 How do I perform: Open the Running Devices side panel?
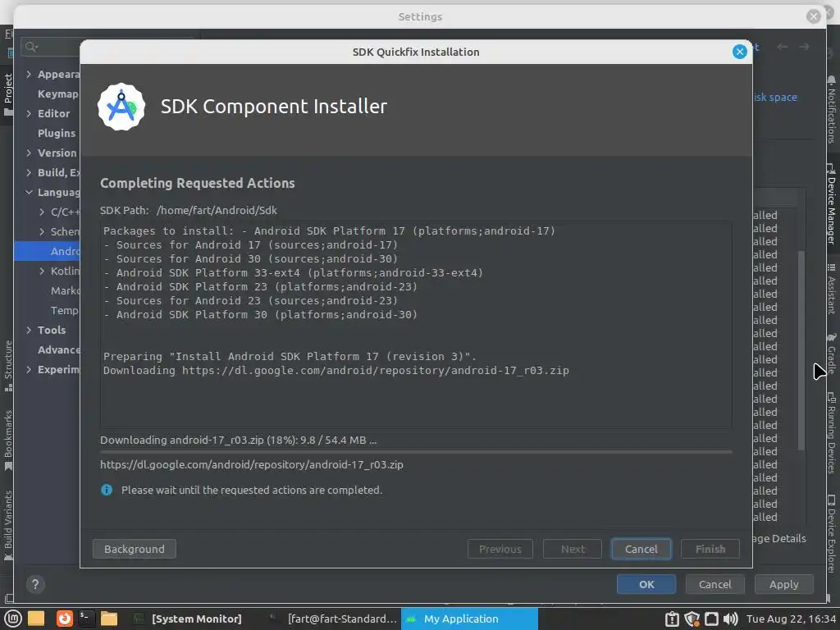coord(831,433)
